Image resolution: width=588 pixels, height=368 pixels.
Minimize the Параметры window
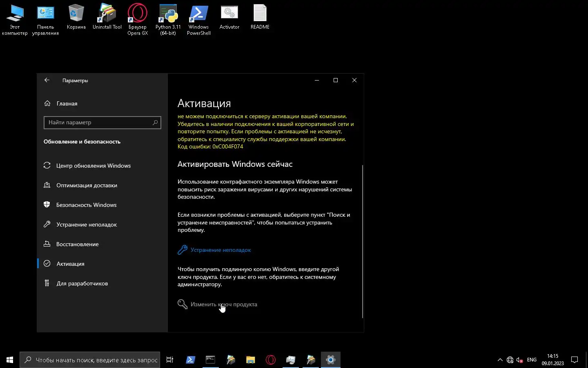tap(316, 80)
